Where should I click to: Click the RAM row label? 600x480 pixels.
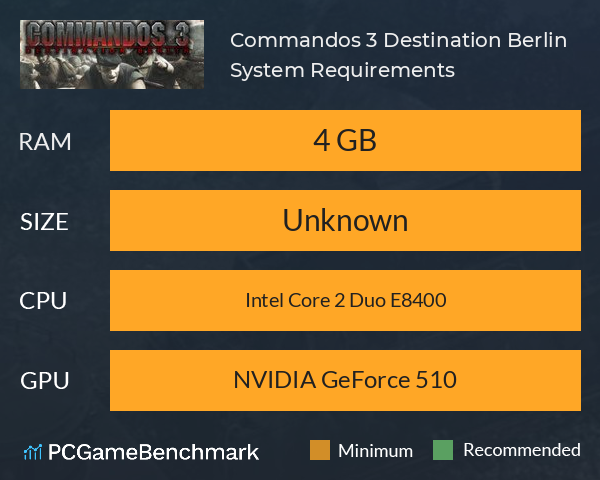coord(45,142)
